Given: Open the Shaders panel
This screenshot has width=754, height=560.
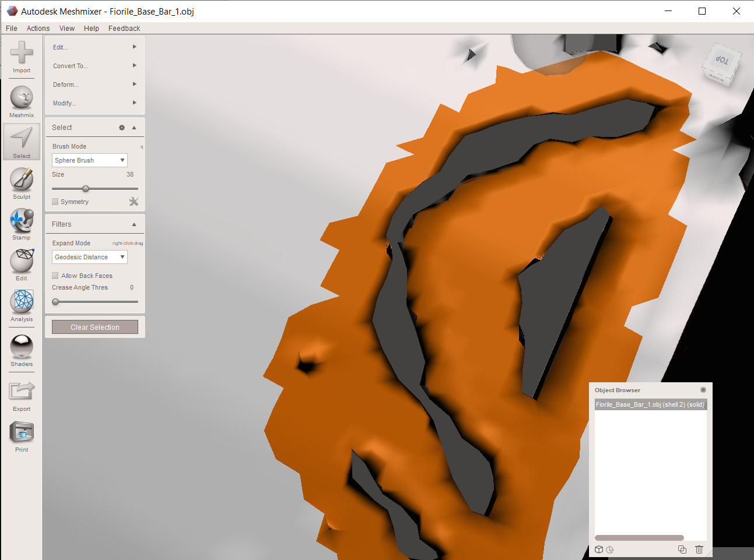Looking at the screenshot, I should point(22,347).
